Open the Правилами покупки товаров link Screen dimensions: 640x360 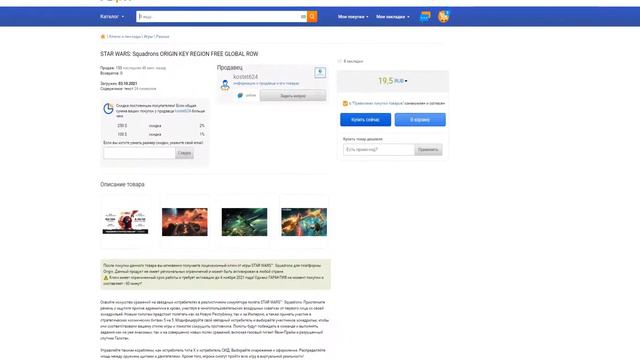click(x=378, y=104)
